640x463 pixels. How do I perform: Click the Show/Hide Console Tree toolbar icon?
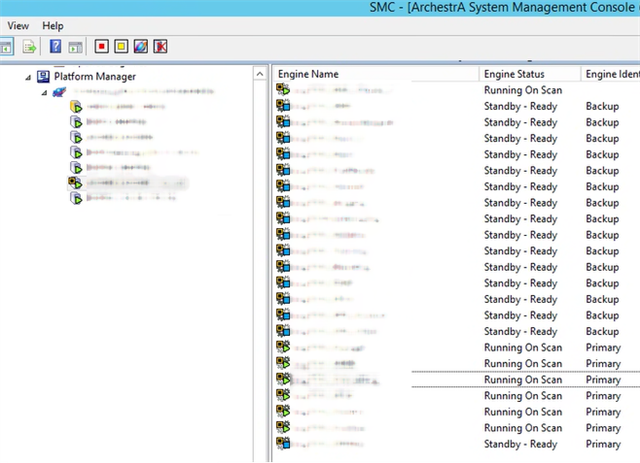click(x=6, y=47)
